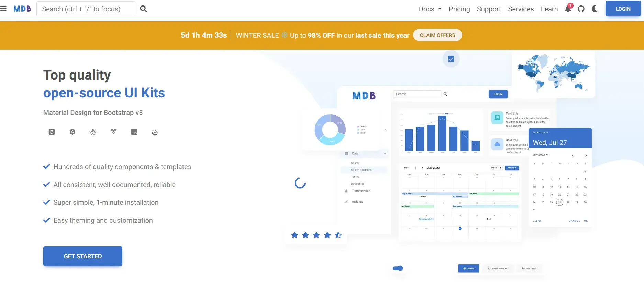This screenshot has width=644, height=282.
Task: Click the CLAIM OFFERS button
Action: 437,35
